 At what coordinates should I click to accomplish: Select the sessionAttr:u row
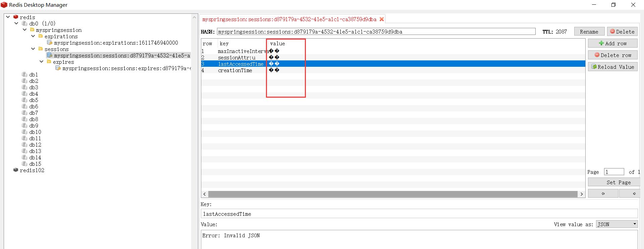393,57
